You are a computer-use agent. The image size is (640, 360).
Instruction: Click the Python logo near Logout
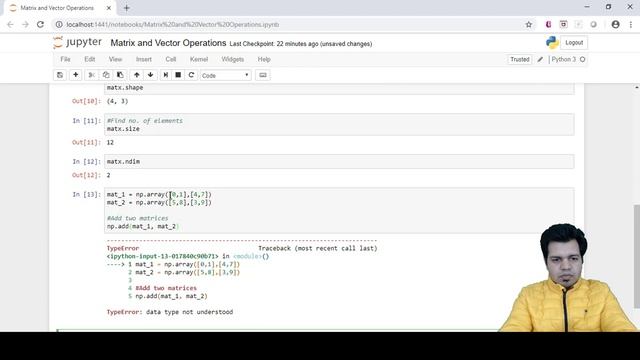(x=552, y=42)
